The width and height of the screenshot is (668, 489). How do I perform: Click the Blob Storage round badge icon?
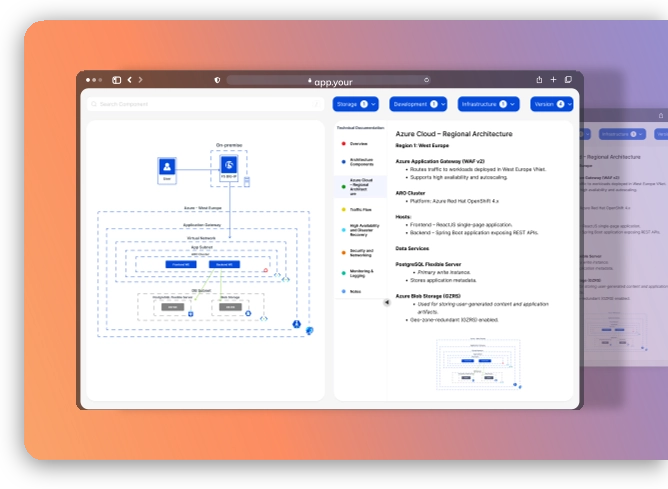click(x=248, y=314)
